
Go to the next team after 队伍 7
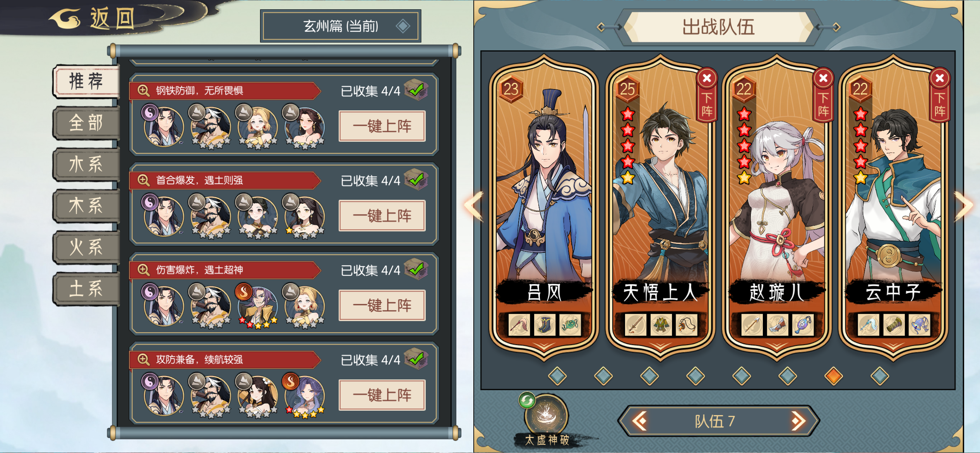tap(798, 421)
